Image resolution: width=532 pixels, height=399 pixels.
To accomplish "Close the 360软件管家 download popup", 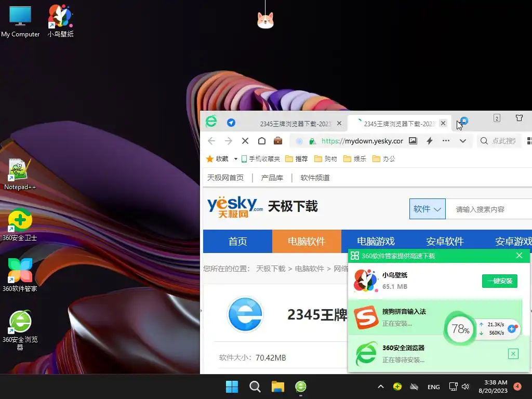I will pos(519,256).
